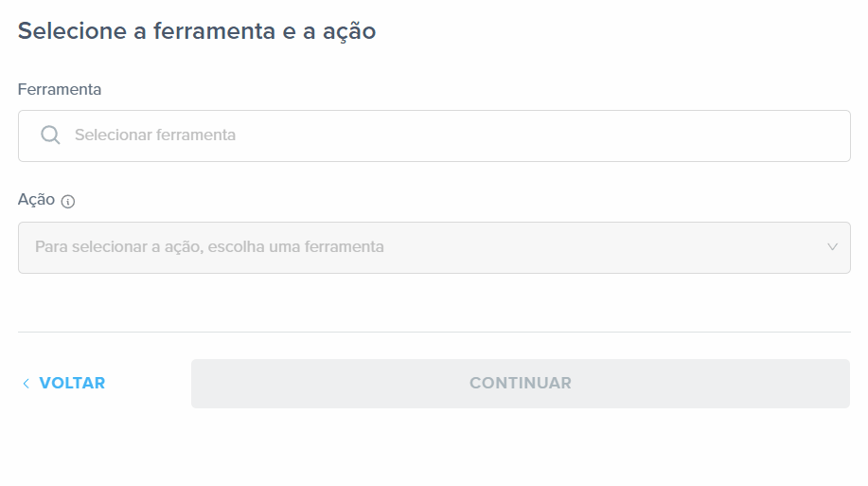This screenshot has width=868, height=486.
Task: Click the 'Ação' field label
Action: [x=36, y=200]
